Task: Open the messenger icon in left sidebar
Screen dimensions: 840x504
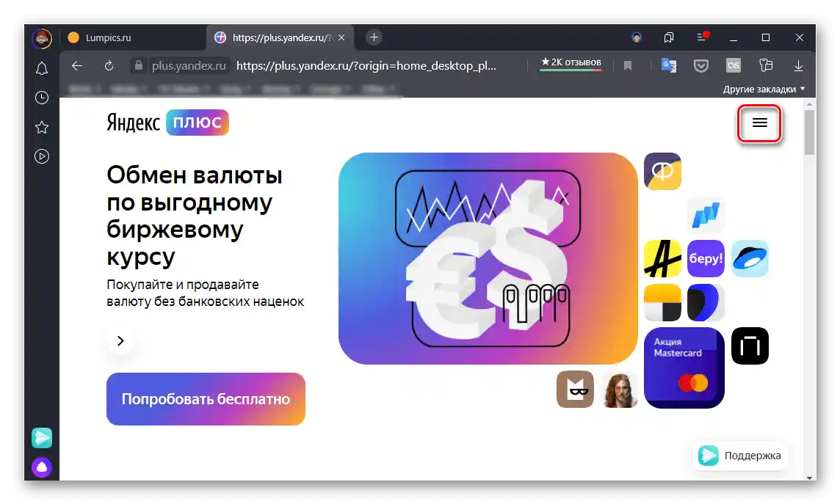Action: [x=42, y=438]
